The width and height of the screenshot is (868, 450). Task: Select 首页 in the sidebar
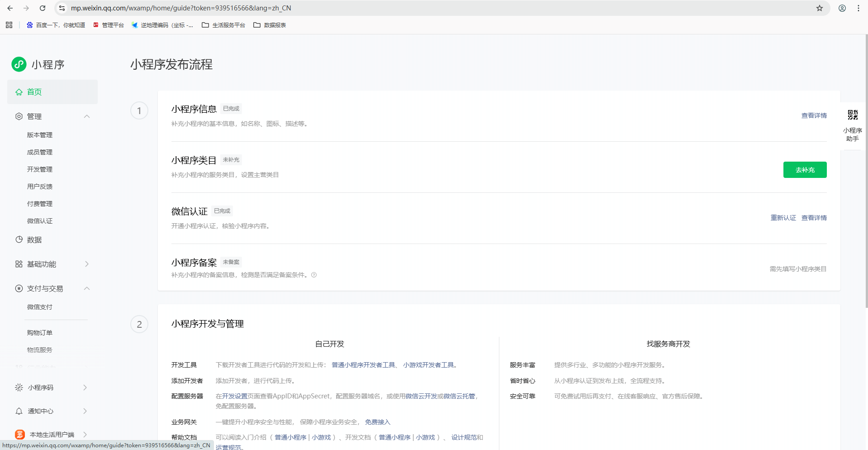point(52,92)
